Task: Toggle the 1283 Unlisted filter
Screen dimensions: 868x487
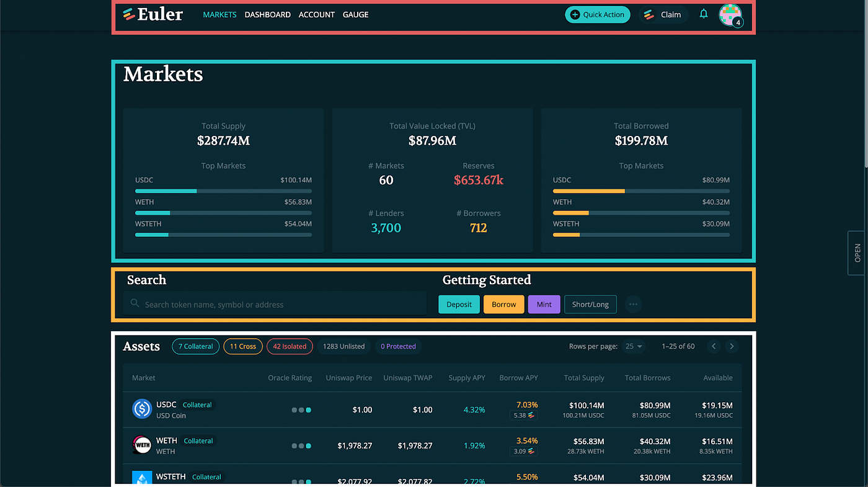Action: point(343,346)
